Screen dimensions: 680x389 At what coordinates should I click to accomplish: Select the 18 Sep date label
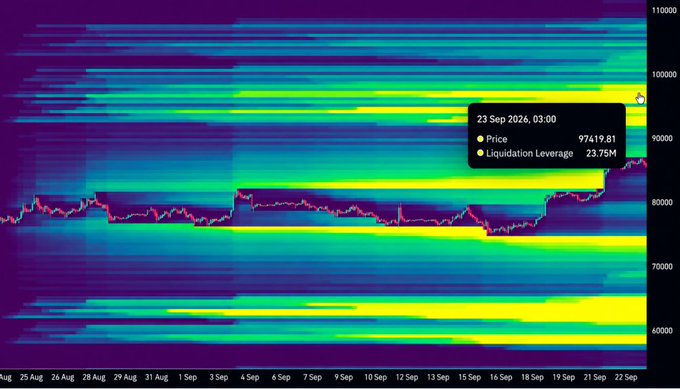point(532,377)
